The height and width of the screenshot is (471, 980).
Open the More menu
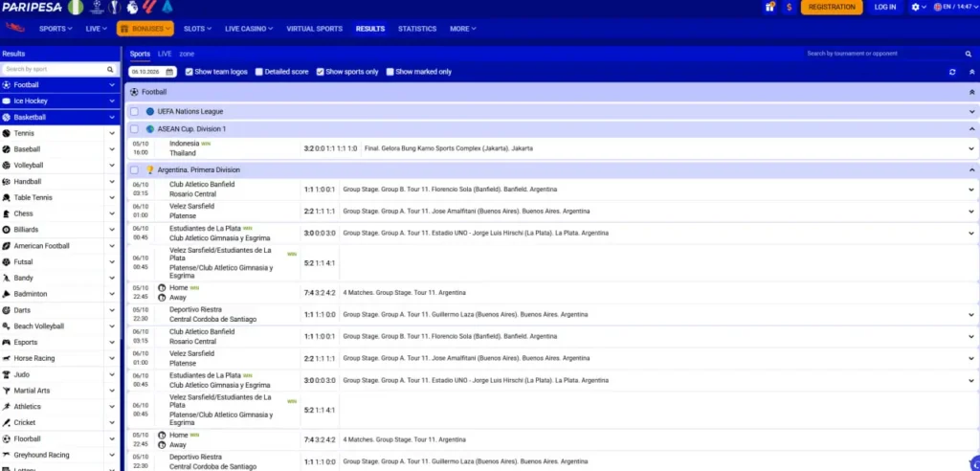click(462, 29)
